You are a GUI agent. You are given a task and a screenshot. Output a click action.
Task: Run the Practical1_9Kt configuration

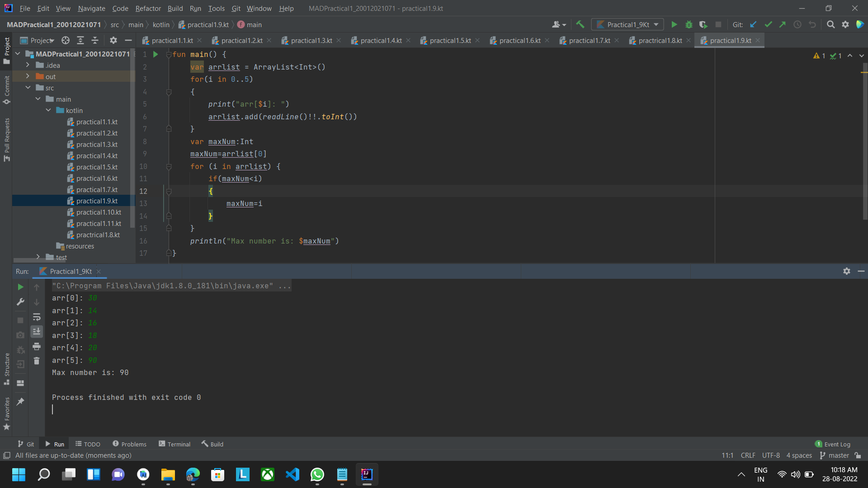(x=674, y=24)
